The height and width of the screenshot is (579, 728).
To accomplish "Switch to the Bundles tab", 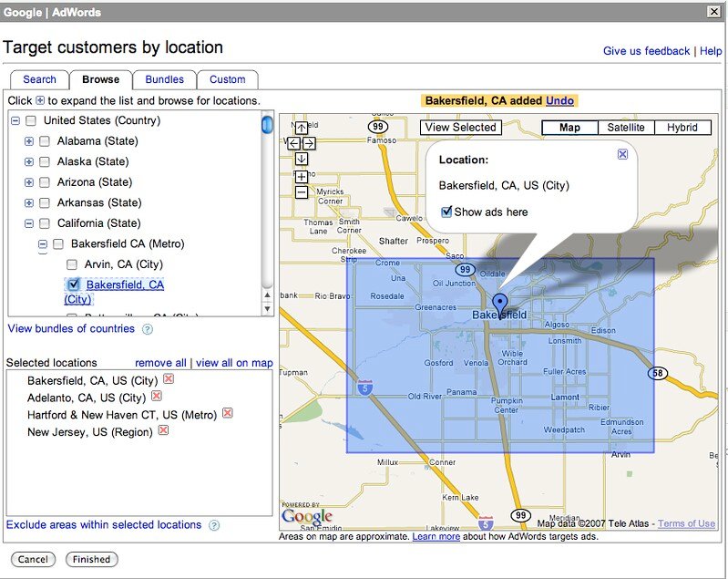I will tap(164, 79).
